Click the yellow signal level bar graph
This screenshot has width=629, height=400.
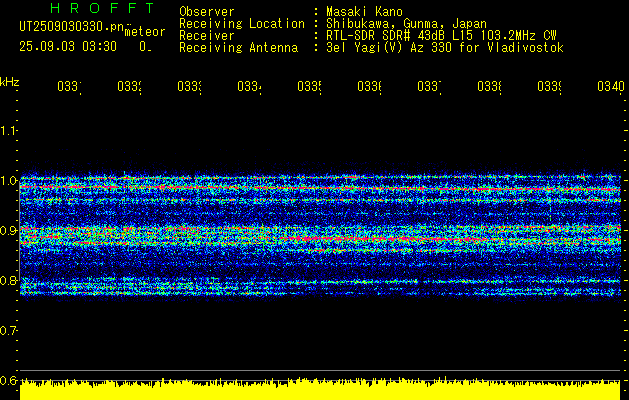(320, 389)
